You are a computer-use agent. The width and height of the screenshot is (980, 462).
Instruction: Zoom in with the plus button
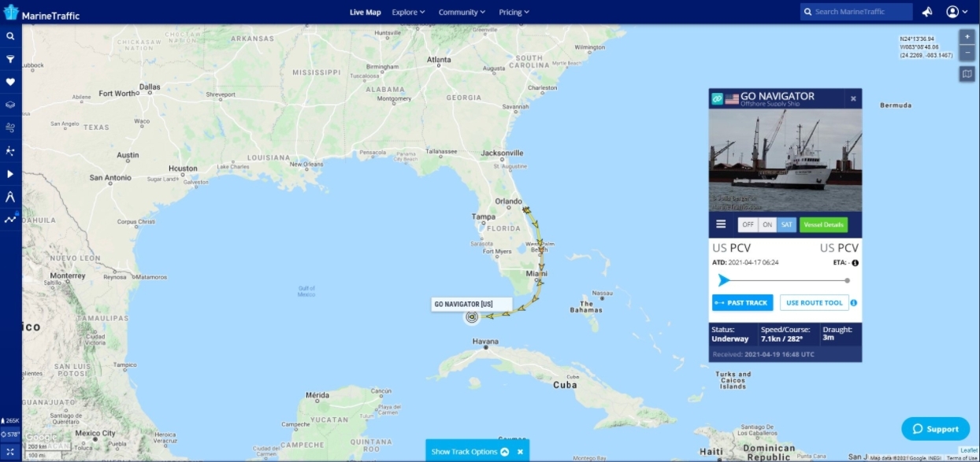pos(967,37)
